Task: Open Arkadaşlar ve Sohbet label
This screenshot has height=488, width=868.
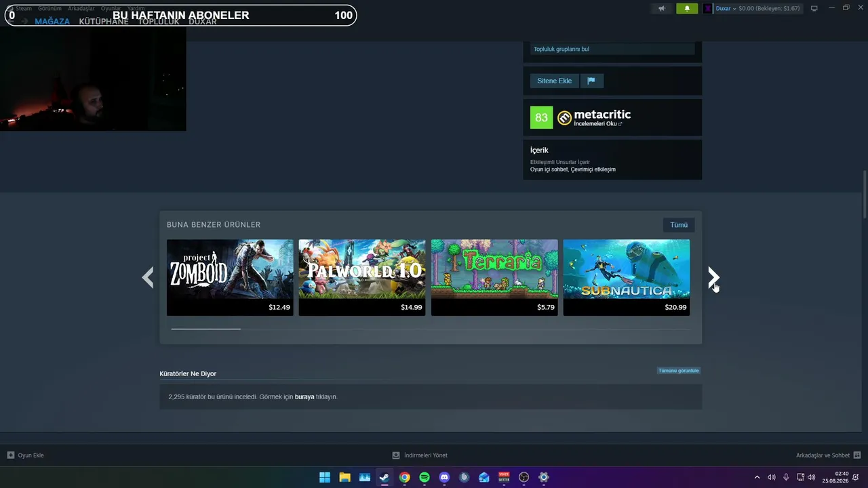Action: pos(823,455)
